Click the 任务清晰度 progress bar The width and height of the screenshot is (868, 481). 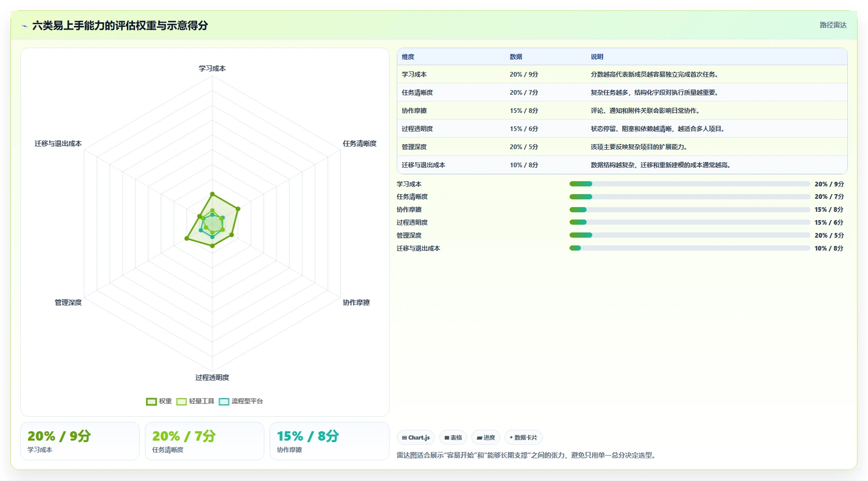pyautogui.click(x=690, y=197)
